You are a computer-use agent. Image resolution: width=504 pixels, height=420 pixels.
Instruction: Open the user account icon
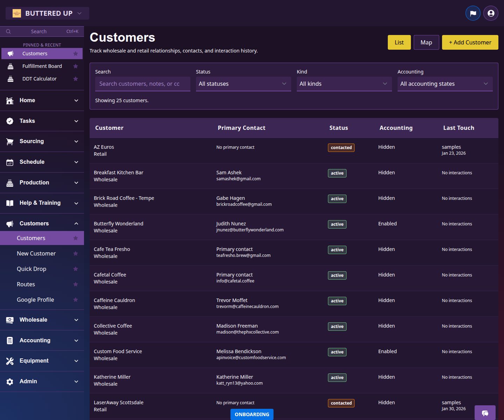490,13
